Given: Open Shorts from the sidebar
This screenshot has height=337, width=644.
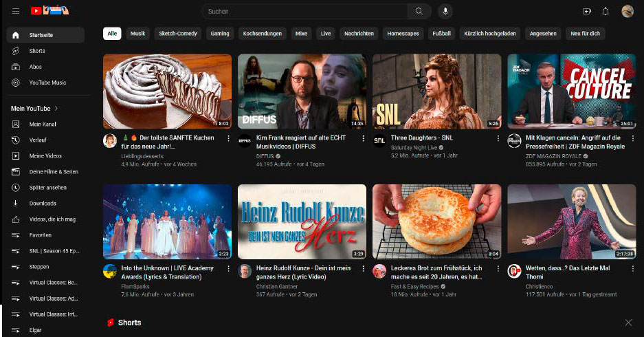Looking at the screenshot, I should pos(45,51).
